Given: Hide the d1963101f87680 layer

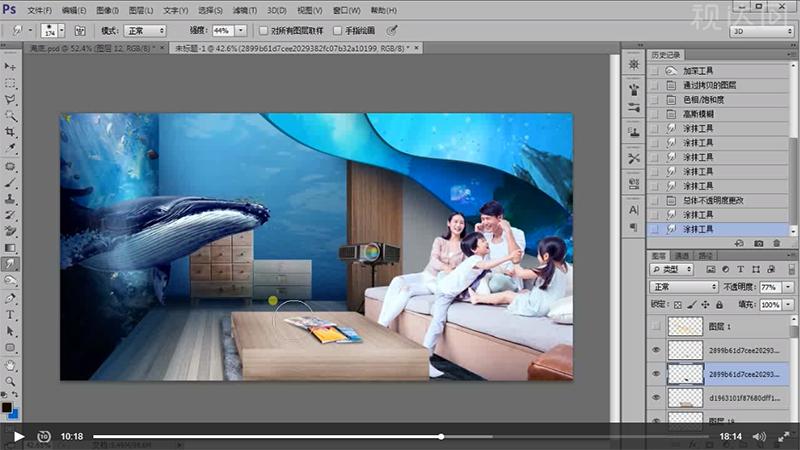Looking at the screenshot, I should 656,397.
